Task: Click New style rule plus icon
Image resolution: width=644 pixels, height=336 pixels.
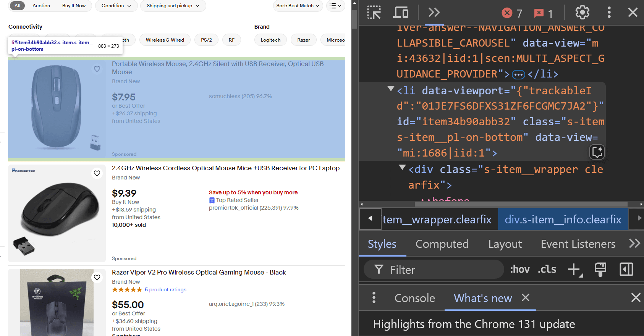Action: (575, 270)
